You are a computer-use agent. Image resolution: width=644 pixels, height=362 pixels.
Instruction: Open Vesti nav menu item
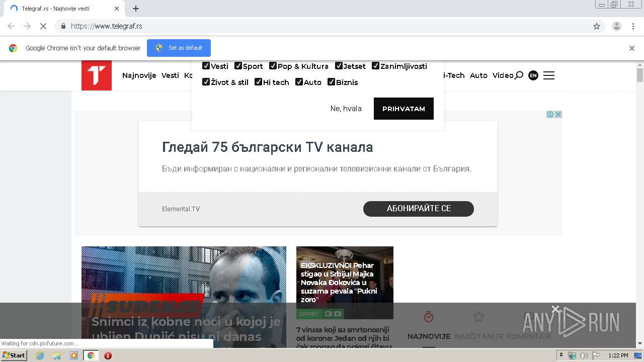click(x=170, y=75)
